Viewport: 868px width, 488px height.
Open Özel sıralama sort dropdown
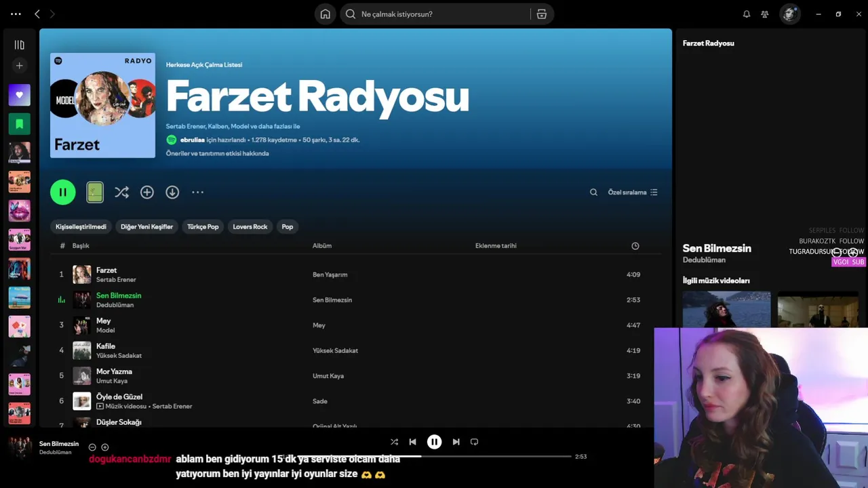tap(633, 192)
